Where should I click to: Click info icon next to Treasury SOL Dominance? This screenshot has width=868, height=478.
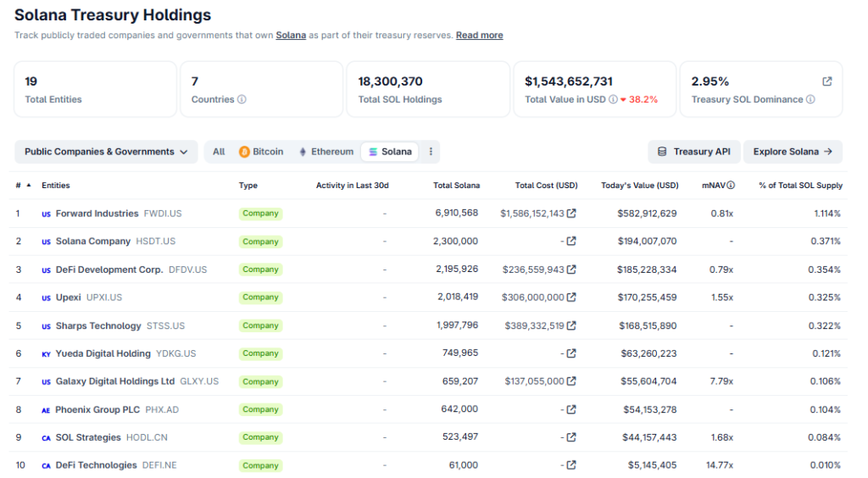(x=810, y=100)
